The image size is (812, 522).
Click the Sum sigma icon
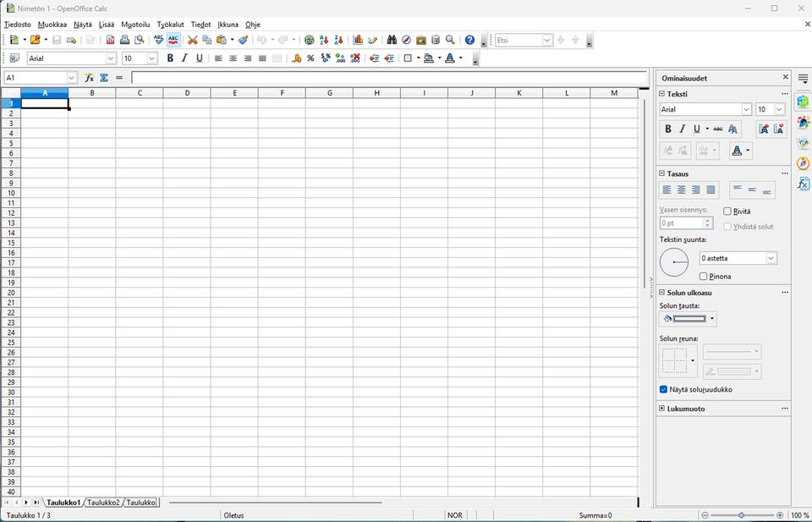(104, 78)
